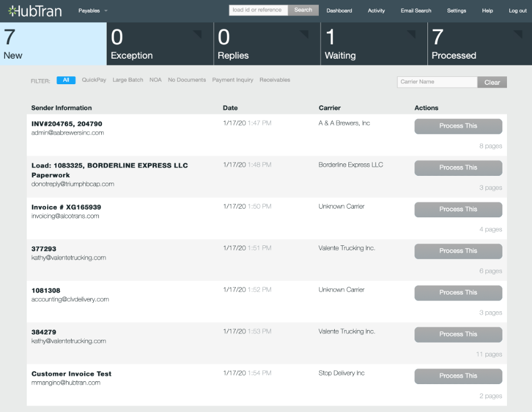Expand the Waiting tab corner arrow
Screen dimensions: 532x412
pos(412,34)
